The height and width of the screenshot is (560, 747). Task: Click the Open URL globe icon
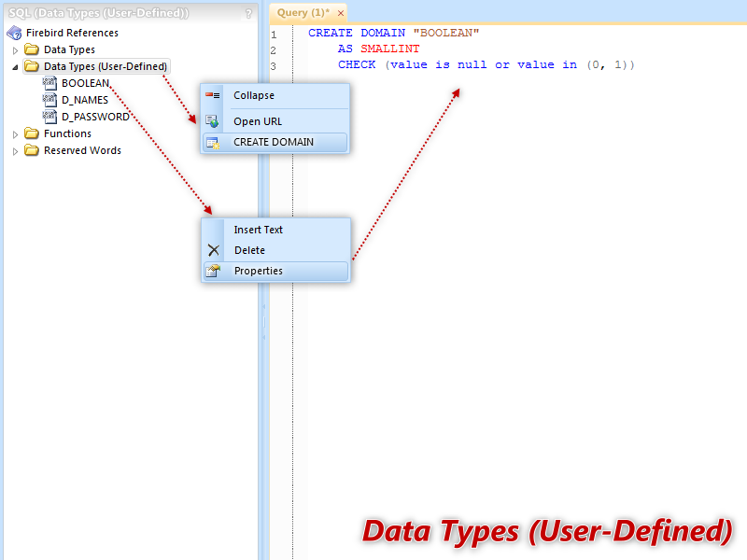pos(213,121)
